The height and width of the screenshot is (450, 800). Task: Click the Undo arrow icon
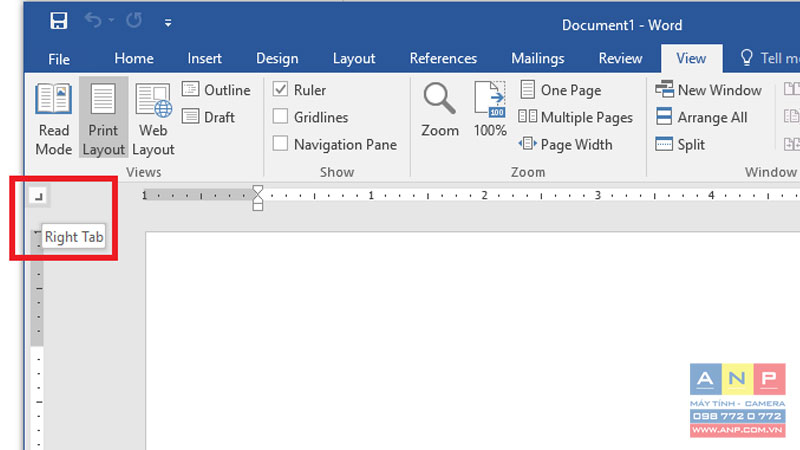93,20
